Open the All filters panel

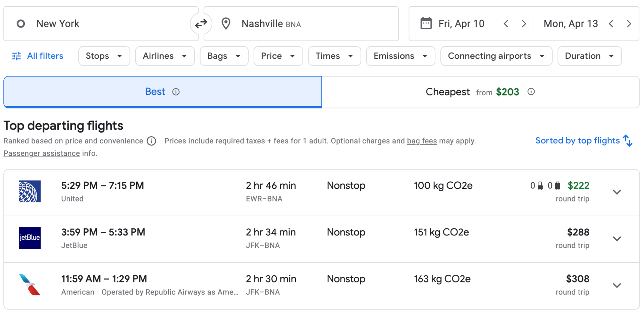point(38,56)
